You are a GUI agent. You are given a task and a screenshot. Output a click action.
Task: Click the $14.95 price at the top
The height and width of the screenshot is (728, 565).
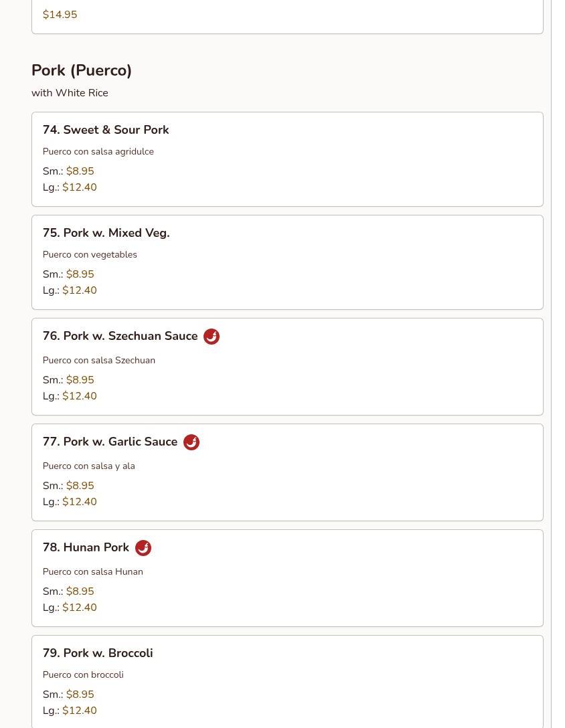tap(60, 15)
